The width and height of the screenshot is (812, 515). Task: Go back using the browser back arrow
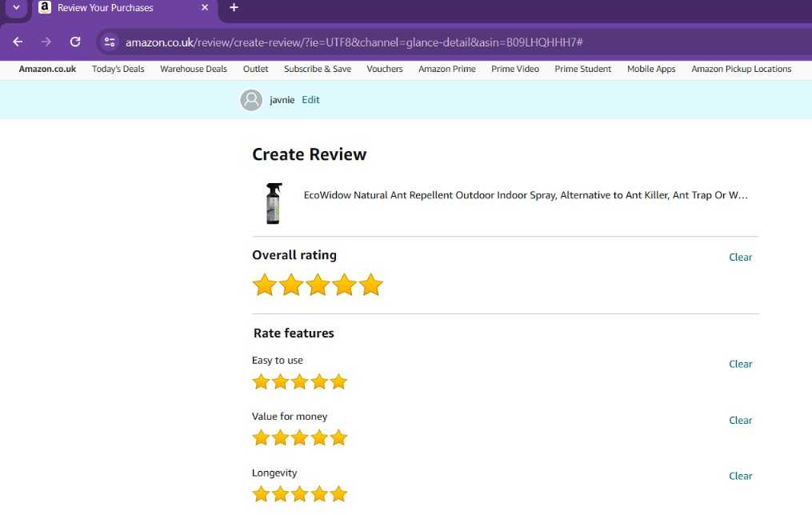[18, 42]
